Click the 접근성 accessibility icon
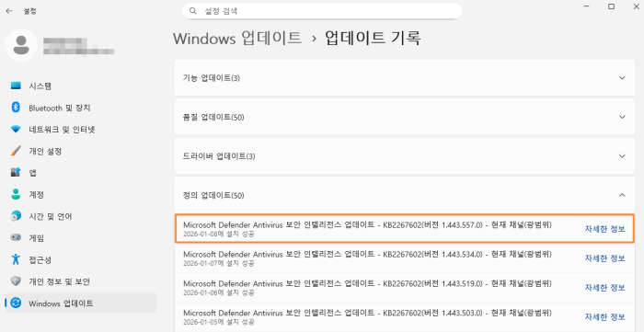 tap(16, 259)
